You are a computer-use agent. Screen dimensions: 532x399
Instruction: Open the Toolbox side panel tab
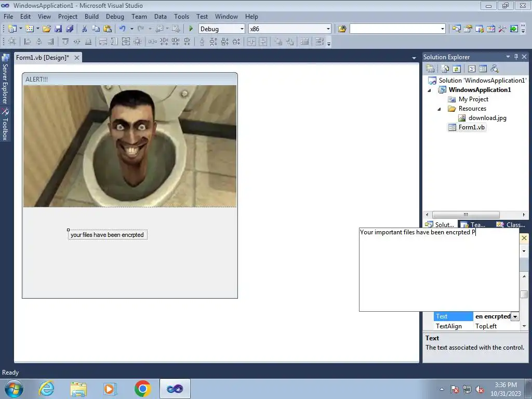click(x=5, y=124)
